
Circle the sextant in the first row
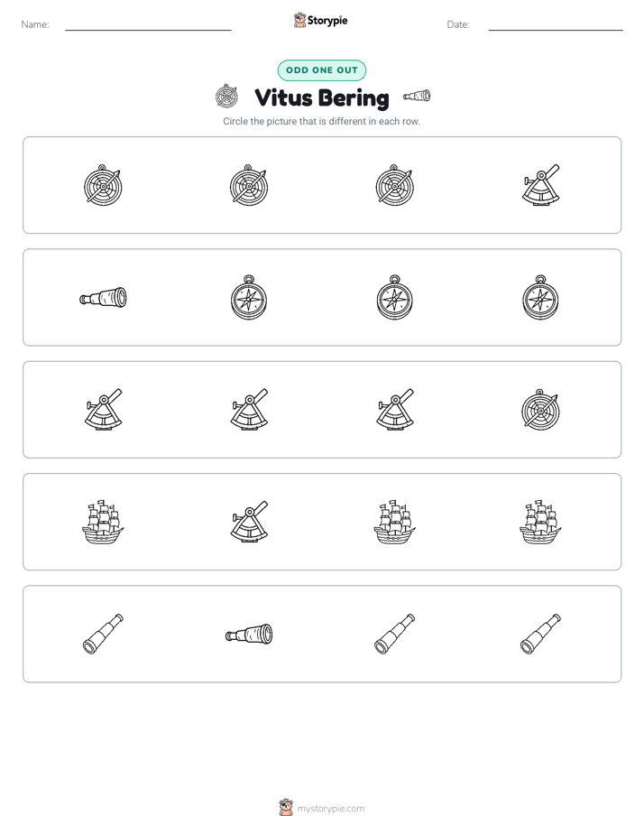(540, 185)
